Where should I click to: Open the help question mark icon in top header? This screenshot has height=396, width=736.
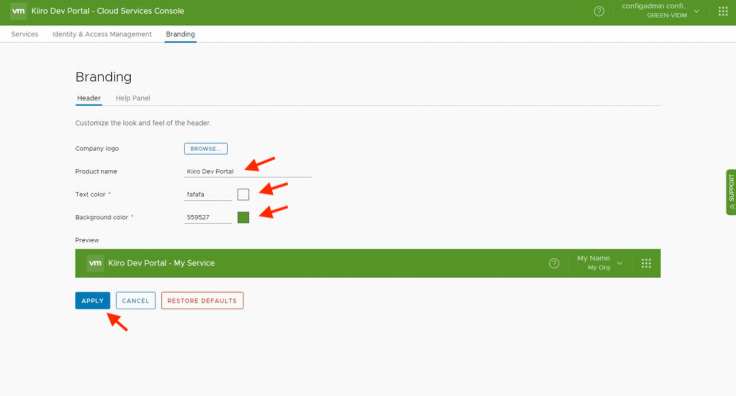[x=599, y=11]
